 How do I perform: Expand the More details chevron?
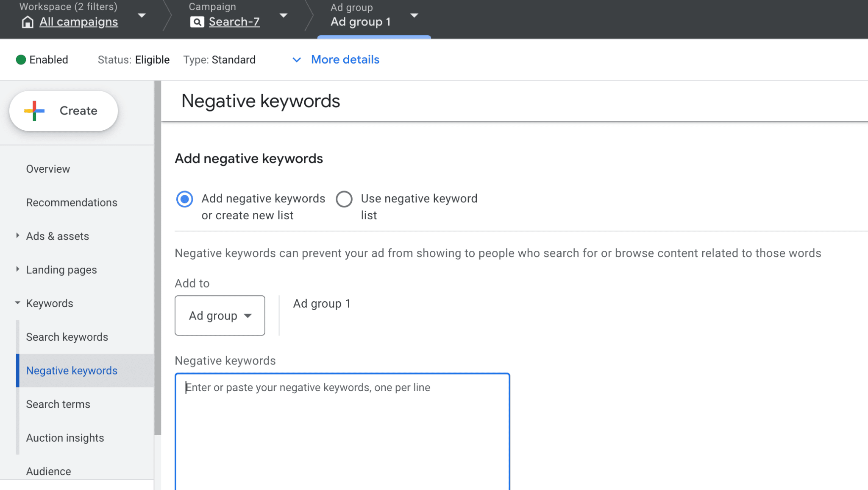click(297, 60)
